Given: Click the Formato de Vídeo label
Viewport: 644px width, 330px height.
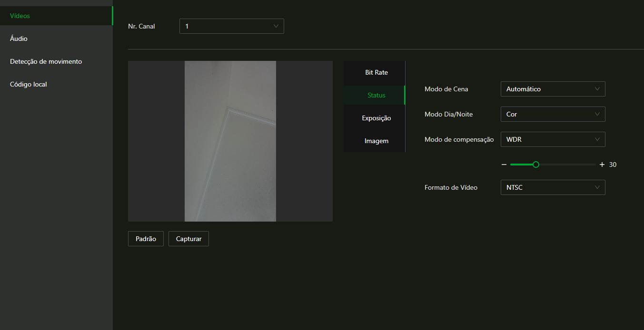Looking at the screenshot, I should pos(451,187).
